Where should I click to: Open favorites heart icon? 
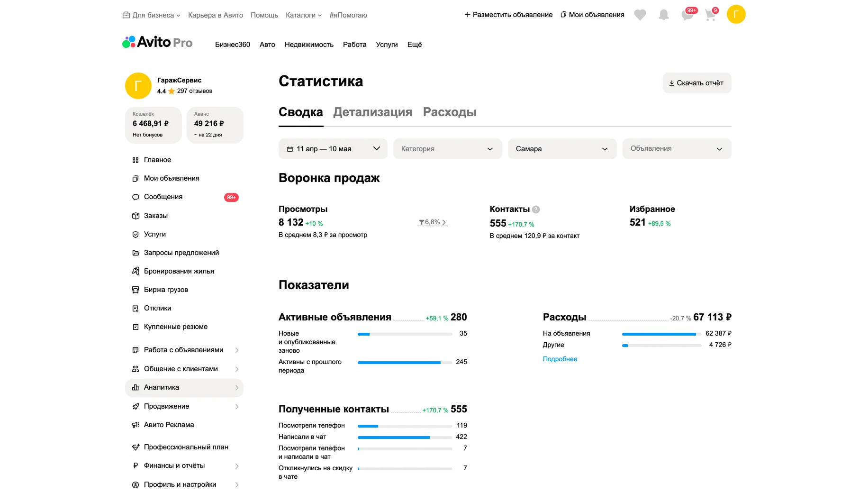tap(640, 15)
